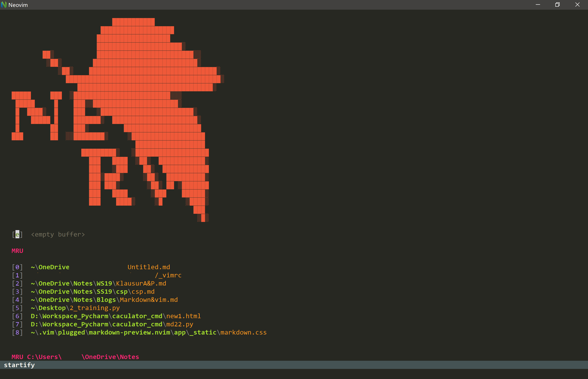This screenshot has height=379, width=588.
Task: Click the Neovim logo icon in title bar
Action: [4, 5]
